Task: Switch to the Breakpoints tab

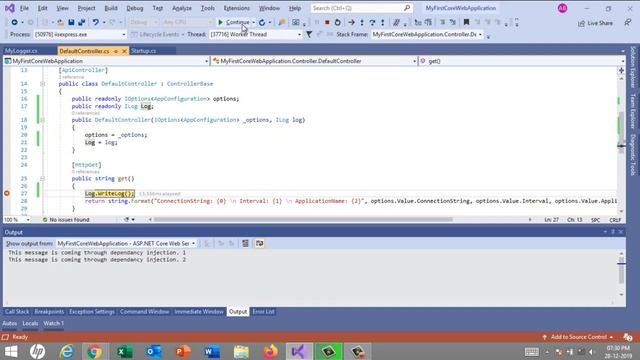Action: pyautogui.click(x=49, y=311)
